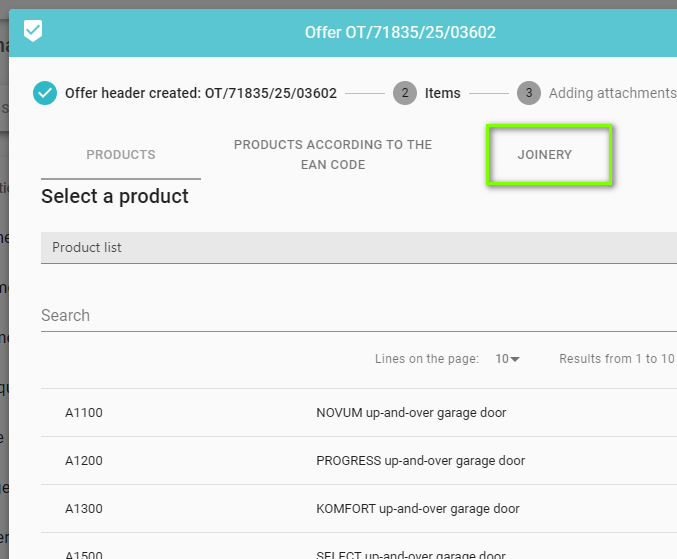Select product code A1100
Image resolution: width=677 pixels, height=559 pixels.
(84, 412)
